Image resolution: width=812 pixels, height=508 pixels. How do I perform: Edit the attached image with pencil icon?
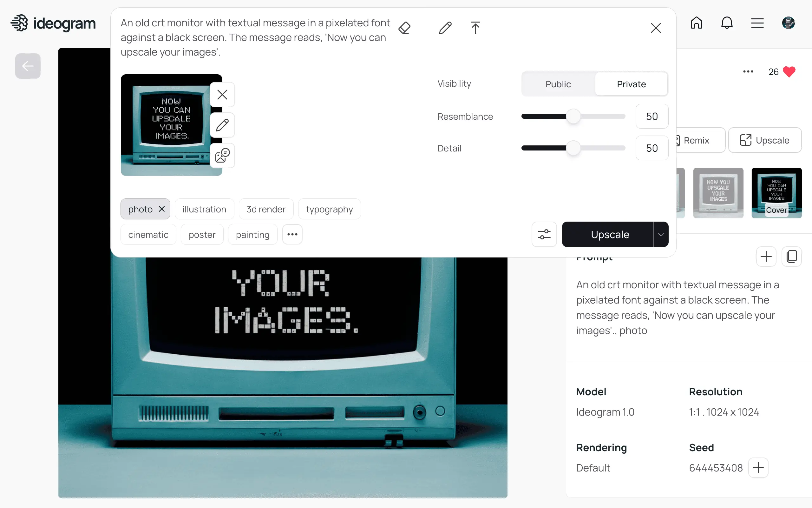coord(222,125)
